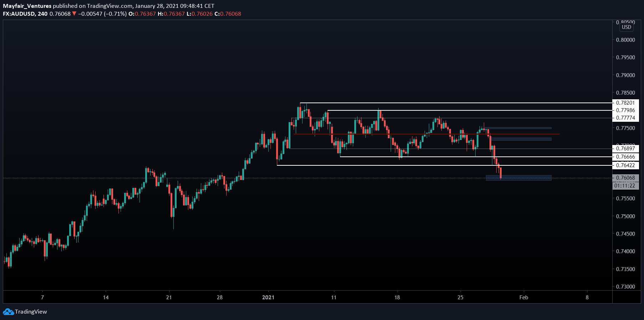Click the TradingView cloud logo icon
This screenshot has width=644, height=320.
point(8,312)
